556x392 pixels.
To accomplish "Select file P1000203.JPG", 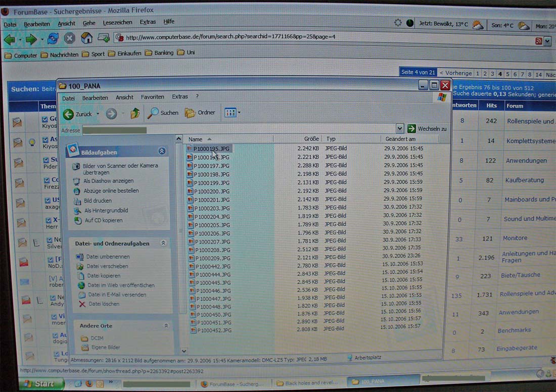I will coord(209,209).
